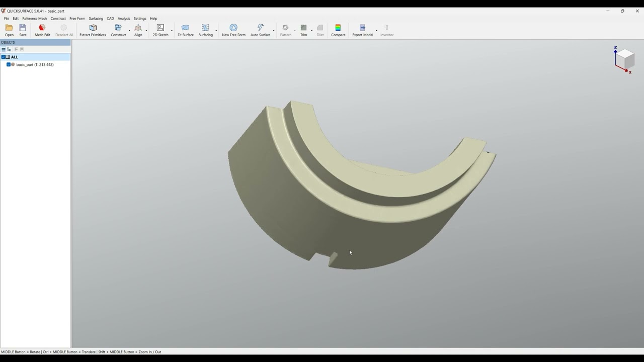Restore down the QUICKSURFACE window
Viewport: 644px width, 362px height.
pyautogui.click(x=622, y=11)
